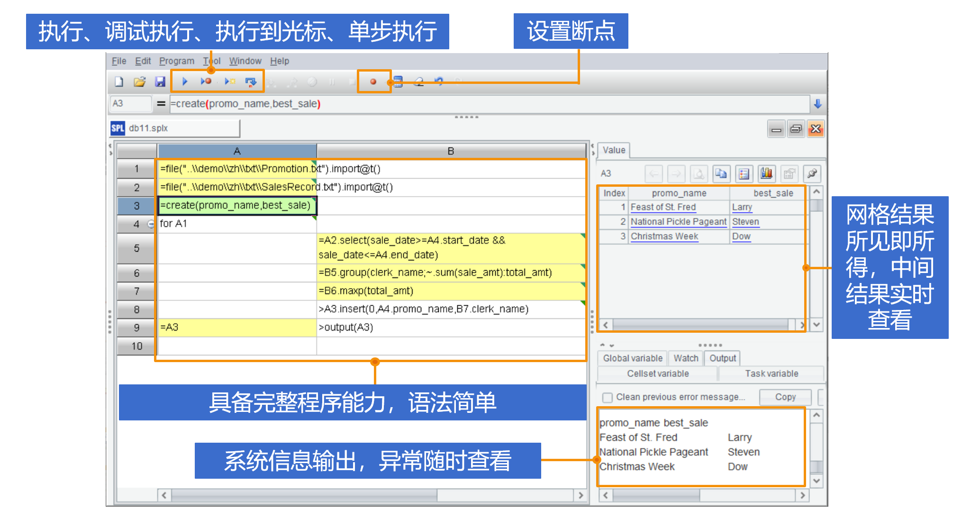The width and height of the screenshot is (980, 519).
Task: Collapse the for loop at row 4
Action: click(x=151, y=224)
